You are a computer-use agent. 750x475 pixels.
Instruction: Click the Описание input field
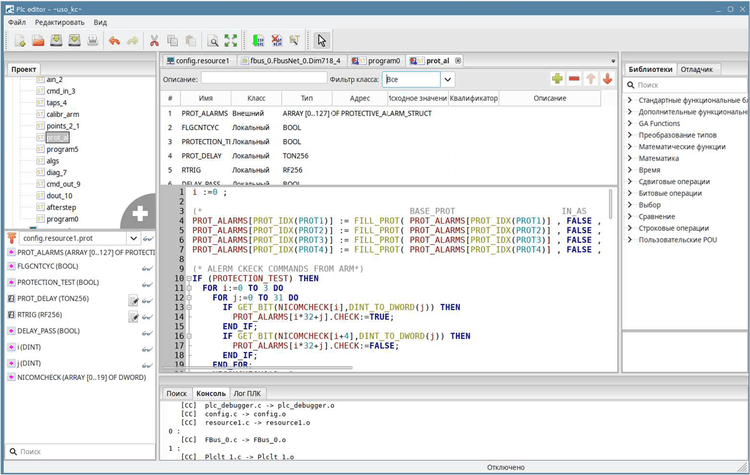click(264, 78)
